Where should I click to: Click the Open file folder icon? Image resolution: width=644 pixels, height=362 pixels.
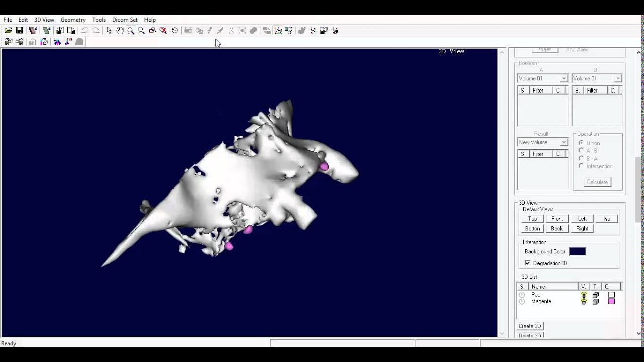(x=8, y=31)
